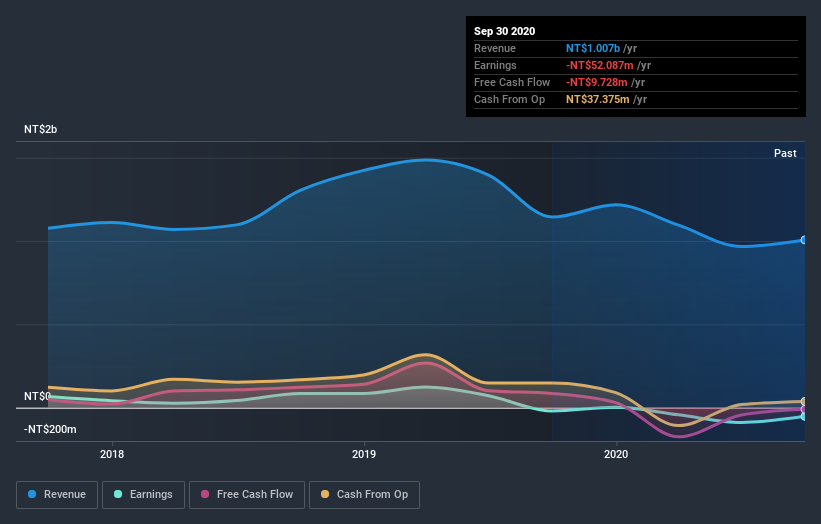Viewport: 821px width, 524px height.
Task: Click the -NT$9.728m free cash flow value
Action: [x=596, y=82]
